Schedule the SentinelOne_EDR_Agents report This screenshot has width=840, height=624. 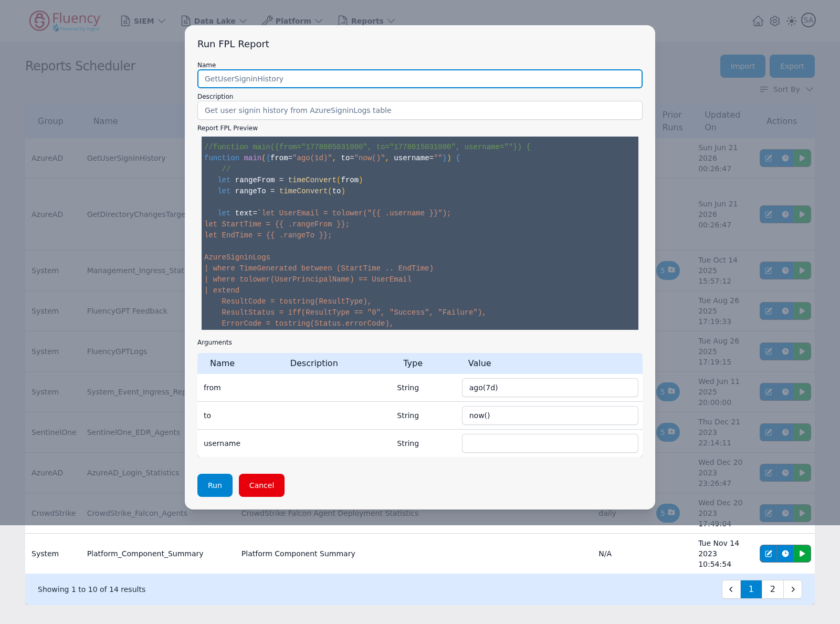785,432
